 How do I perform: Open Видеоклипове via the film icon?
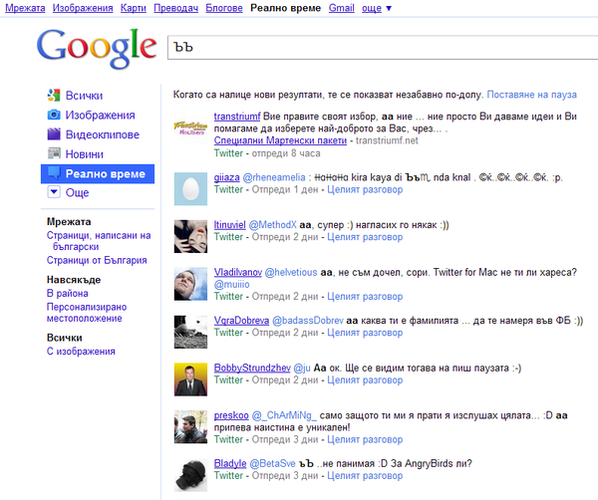[x=54, y=134]
